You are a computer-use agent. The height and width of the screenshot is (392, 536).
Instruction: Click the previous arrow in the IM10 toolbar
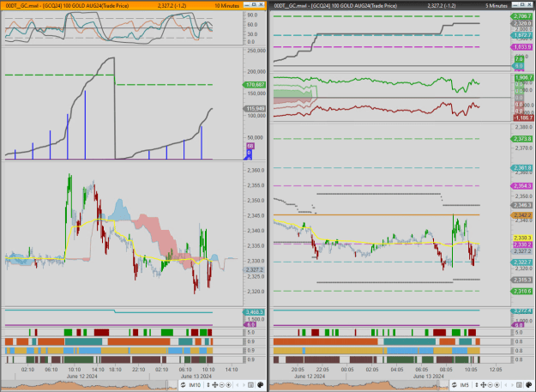point(238,385)
